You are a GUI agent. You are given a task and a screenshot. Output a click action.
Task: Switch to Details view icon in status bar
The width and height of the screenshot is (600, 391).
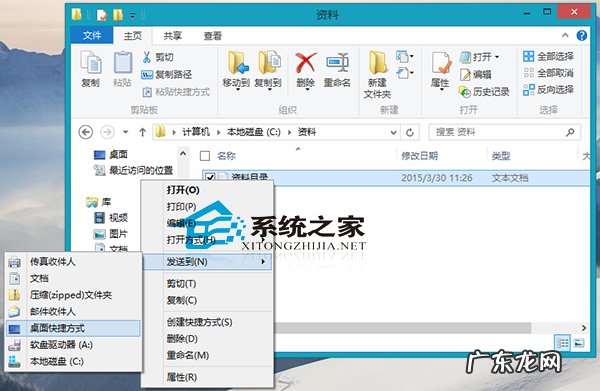click(x=562, y=343)
